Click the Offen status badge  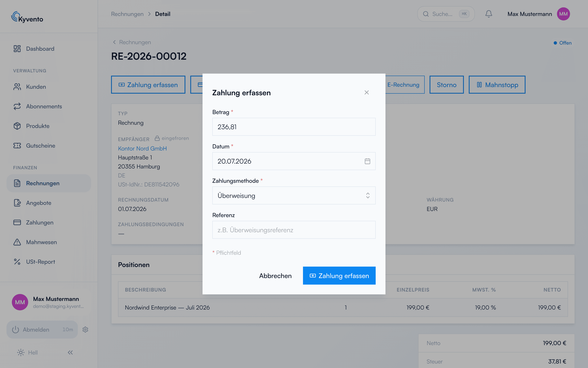pos(562,43)
